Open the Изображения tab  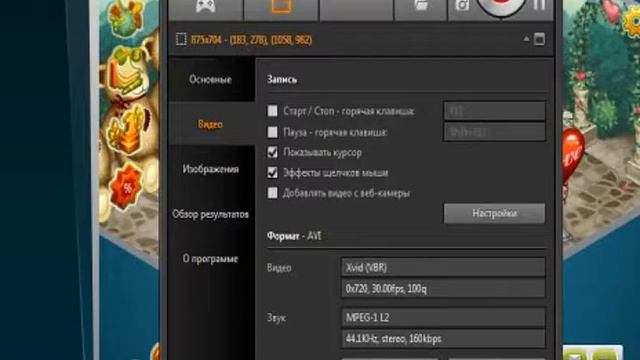(x=211, y=169)
